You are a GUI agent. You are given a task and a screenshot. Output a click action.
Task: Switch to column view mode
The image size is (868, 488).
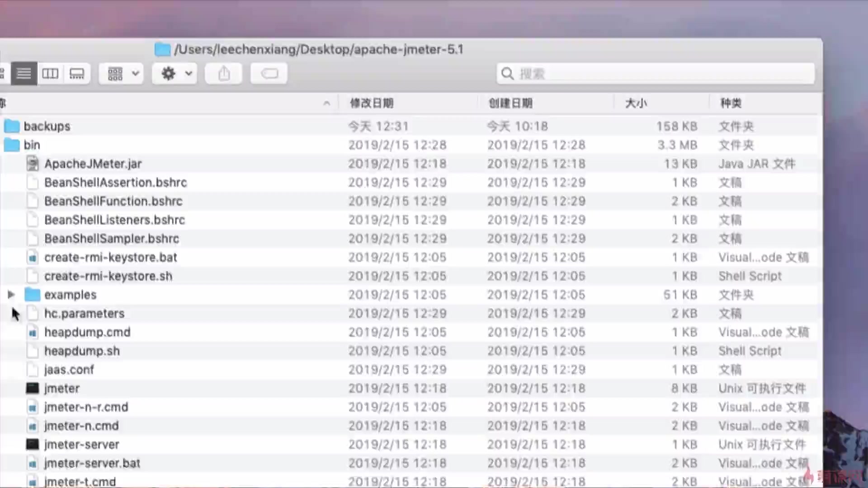coord(50,74)
